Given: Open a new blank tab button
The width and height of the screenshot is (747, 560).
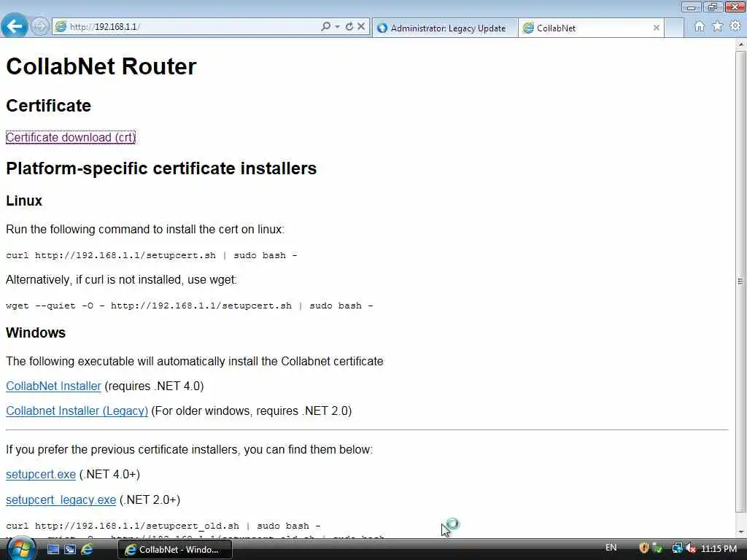Looking at the screenshot, I should tap(674, 28).
